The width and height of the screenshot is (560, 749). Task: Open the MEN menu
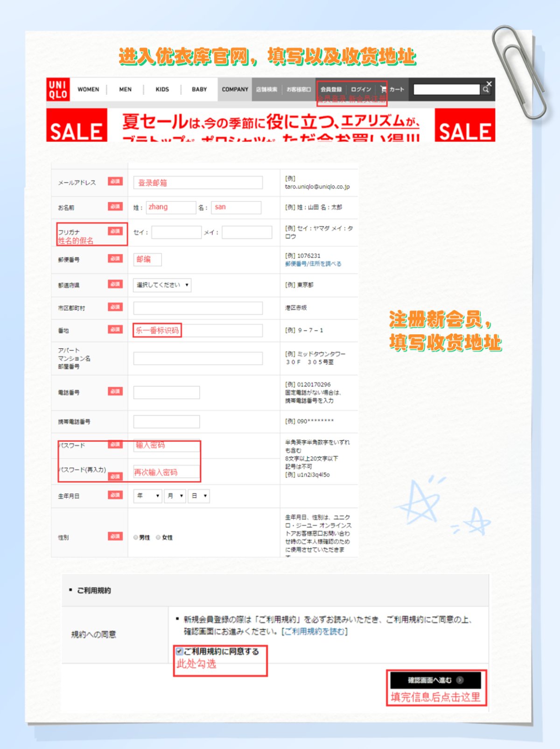point(125,89)
